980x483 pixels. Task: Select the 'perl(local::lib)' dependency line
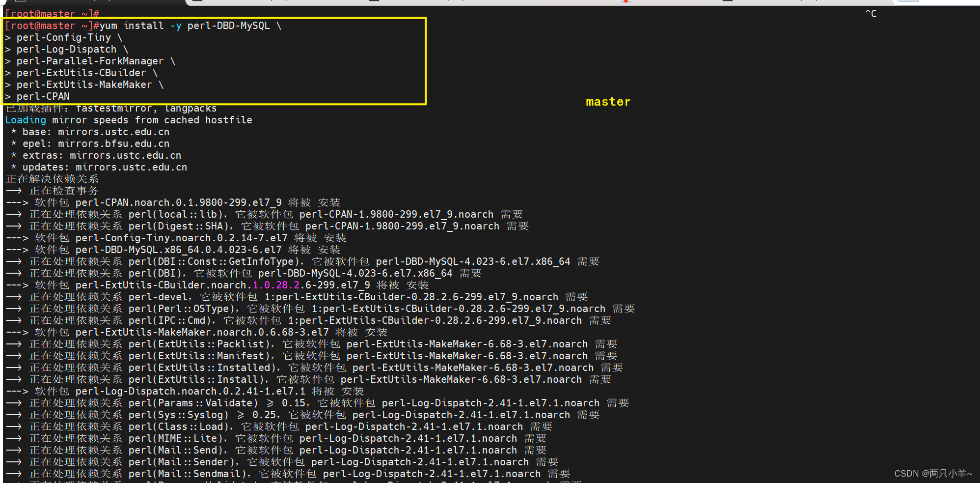(264, 214)
